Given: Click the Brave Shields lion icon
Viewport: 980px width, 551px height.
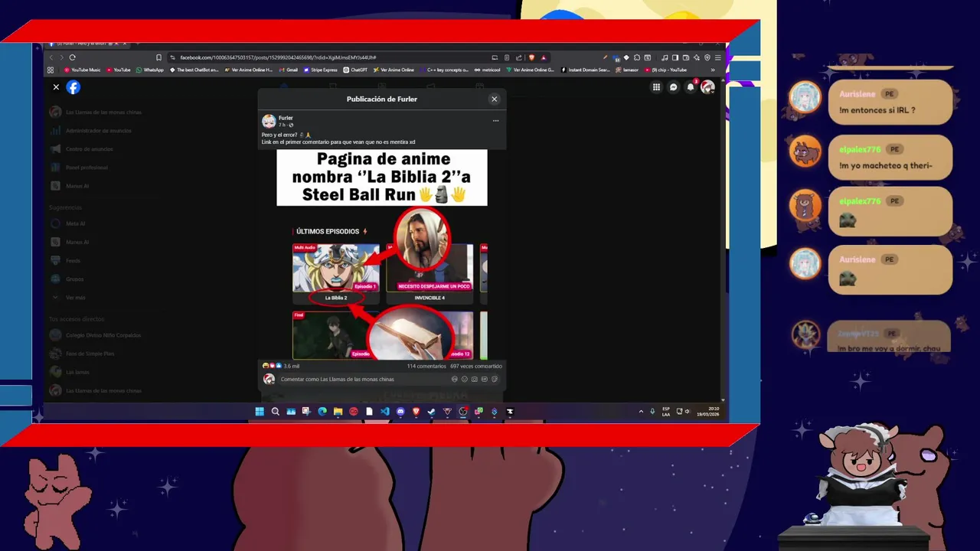Looking at the screenshot, I should pyautogui.click(x=531, y=57).
